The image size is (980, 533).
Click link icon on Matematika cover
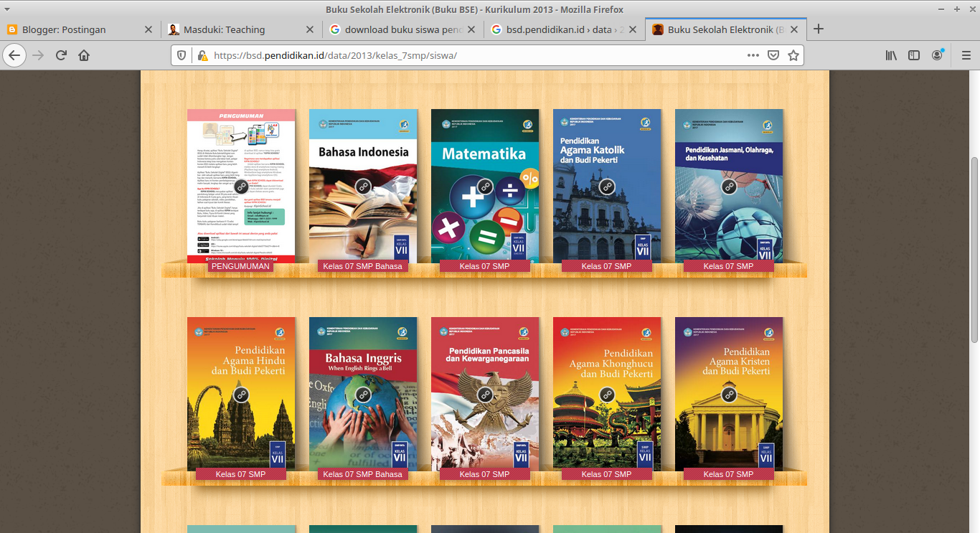485,187
